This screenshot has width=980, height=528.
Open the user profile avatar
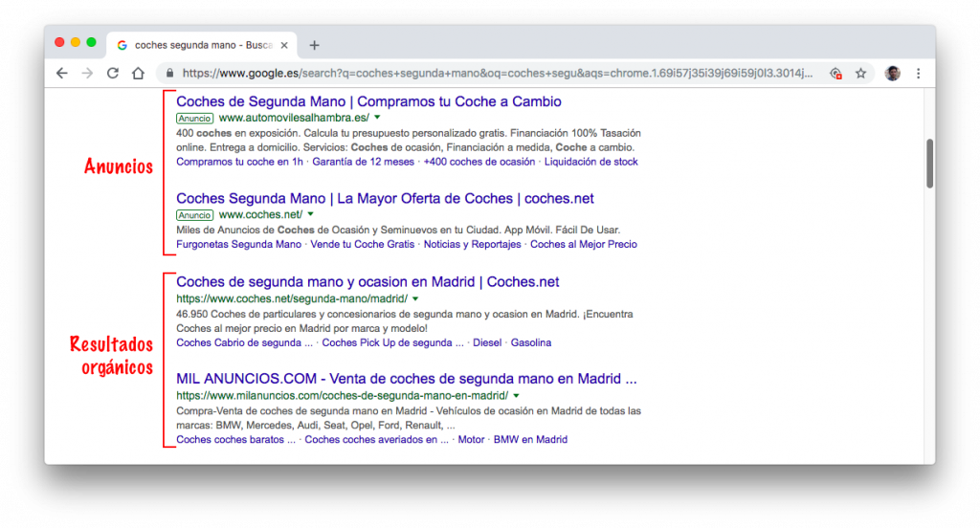(x=893, y=73)
